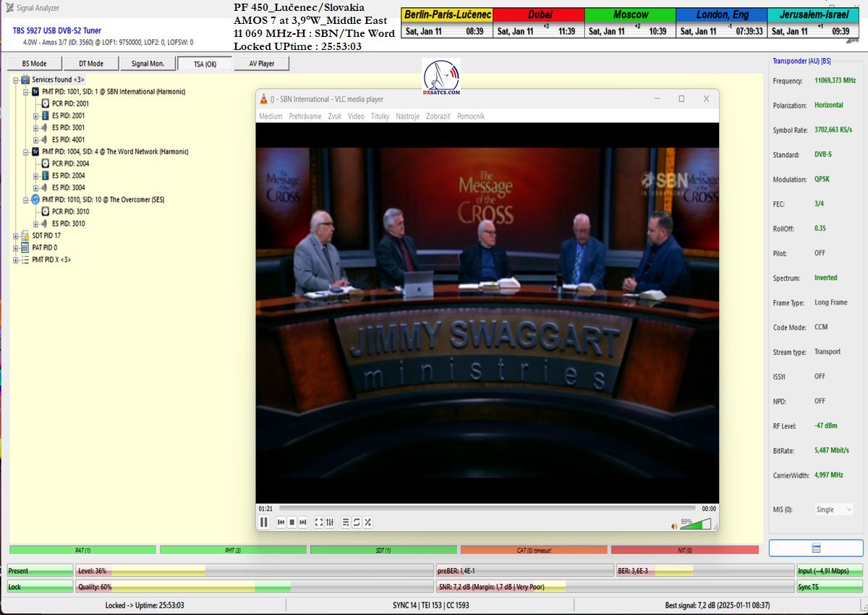Toggle loop mode in VLC

coord(357,522)
